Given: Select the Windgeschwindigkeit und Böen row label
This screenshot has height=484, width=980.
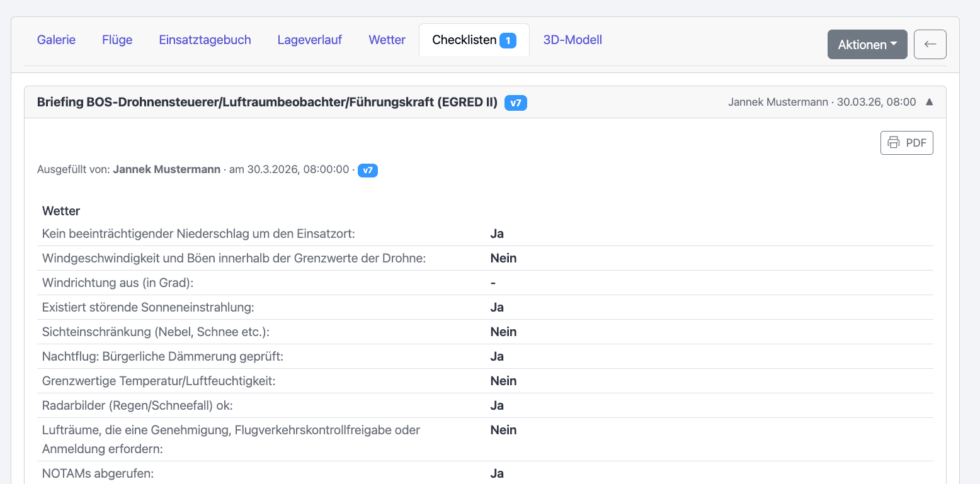Looking at the screenshot, I should [x=234, y=258].
